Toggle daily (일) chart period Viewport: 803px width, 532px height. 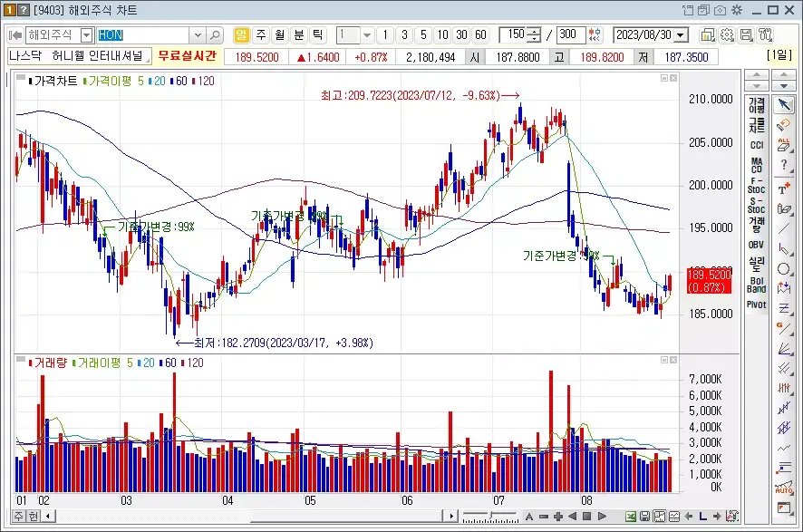point(241,34)
